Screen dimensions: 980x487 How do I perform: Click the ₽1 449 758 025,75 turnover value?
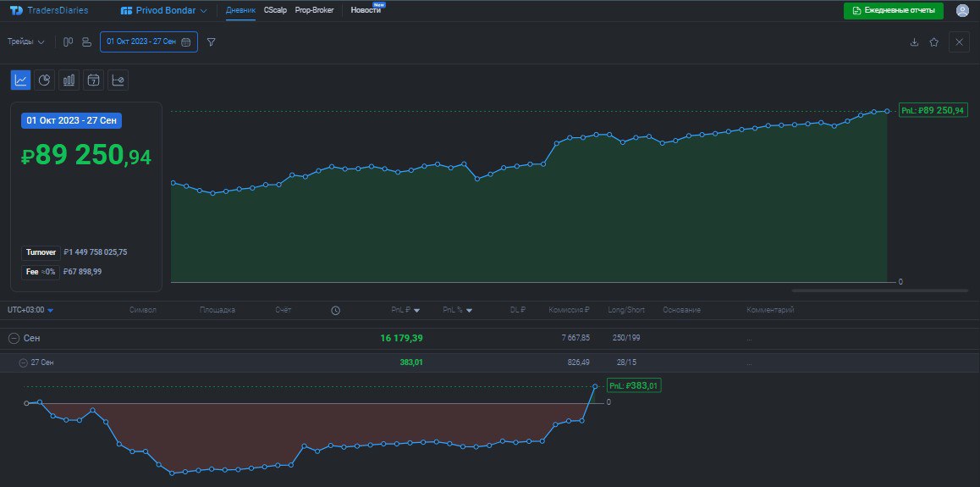coord(96,252)
